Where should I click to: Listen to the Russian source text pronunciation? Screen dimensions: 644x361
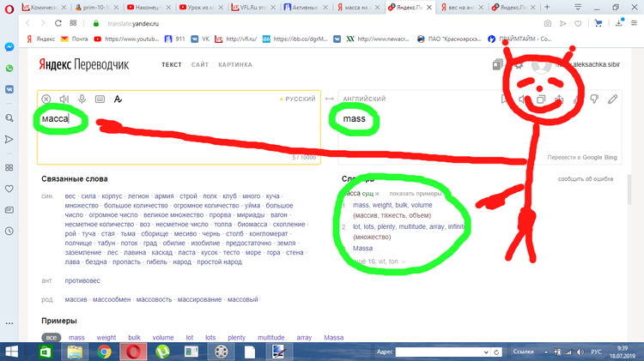pos(64,99)
